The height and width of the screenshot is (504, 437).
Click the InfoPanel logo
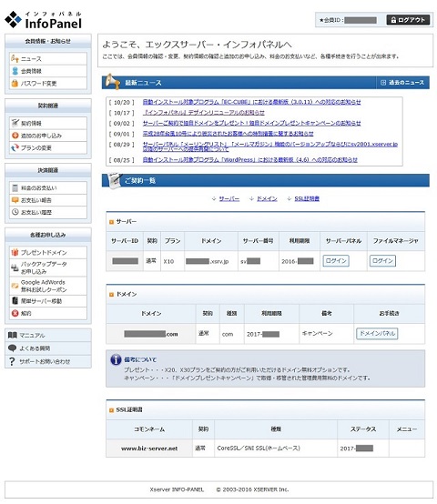click(x=44, y=20)
